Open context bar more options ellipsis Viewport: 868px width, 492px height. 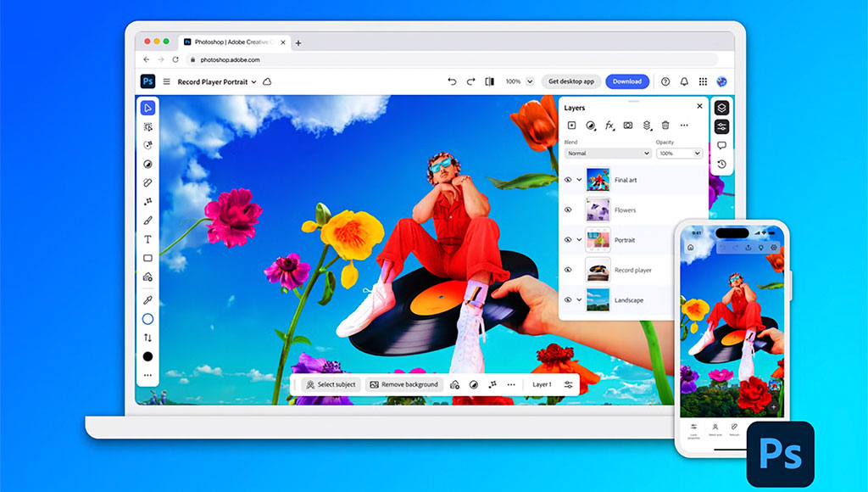(x=511, y=384)
